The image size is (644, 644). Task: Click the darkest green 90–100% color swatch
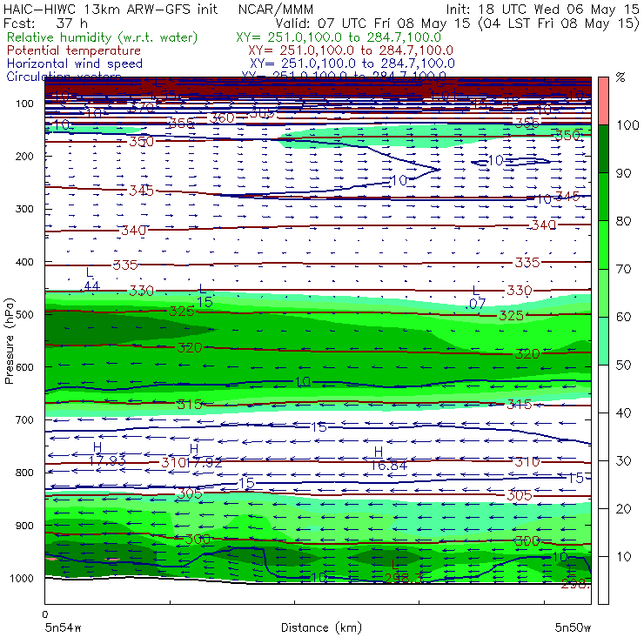coord(603,149)
